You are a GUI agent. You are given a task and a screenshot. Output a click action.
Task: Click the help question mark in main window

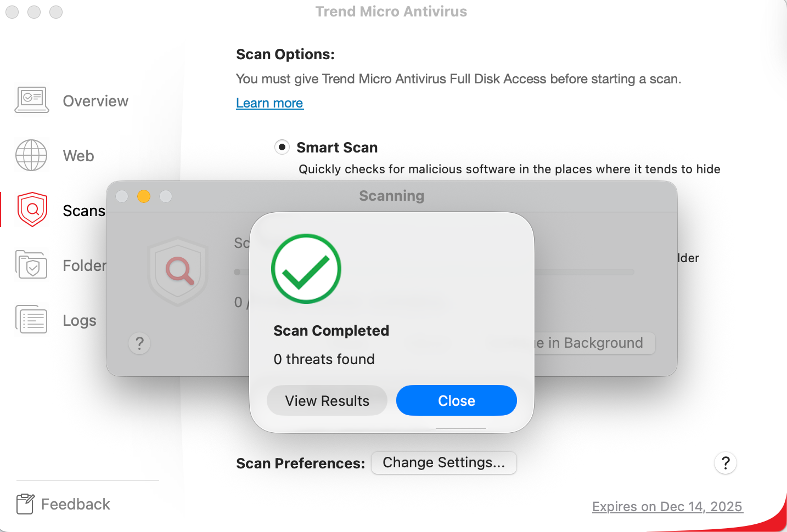725,463
